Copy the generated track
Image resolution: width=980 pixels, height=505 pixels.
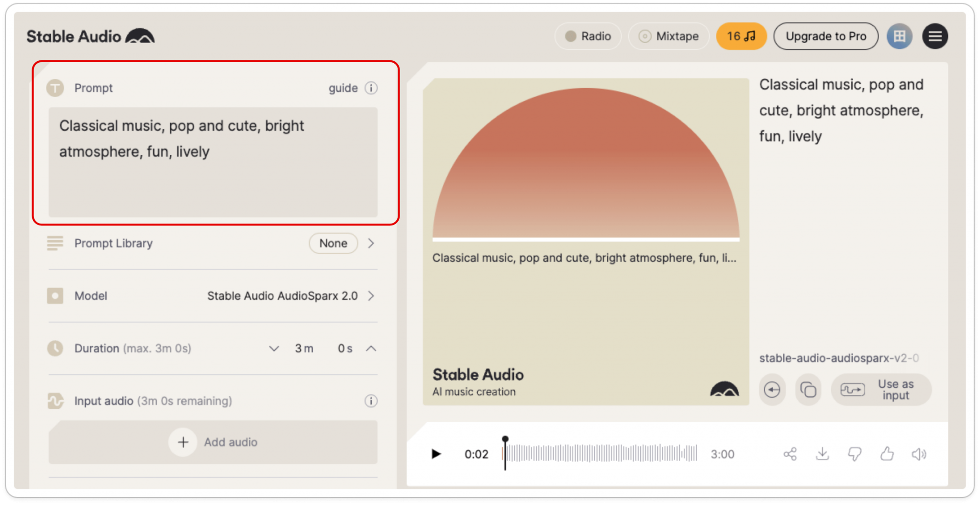[x=808, y=389]
